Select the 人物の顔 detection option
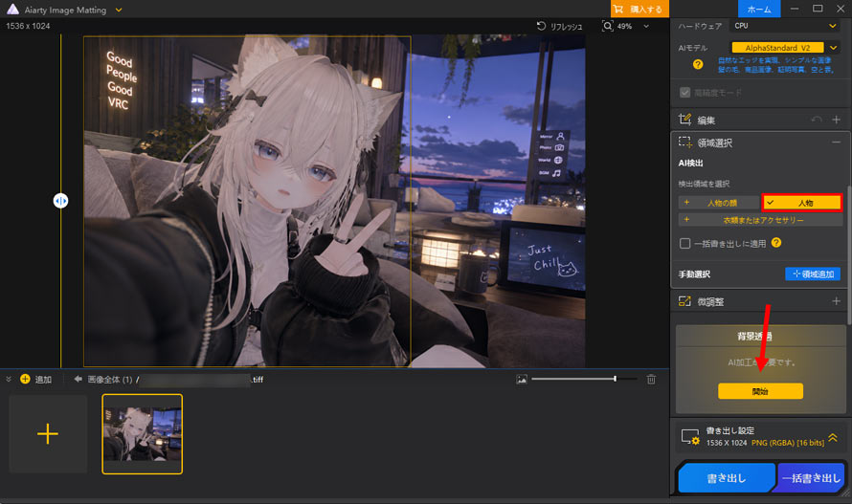 point(718,203)
